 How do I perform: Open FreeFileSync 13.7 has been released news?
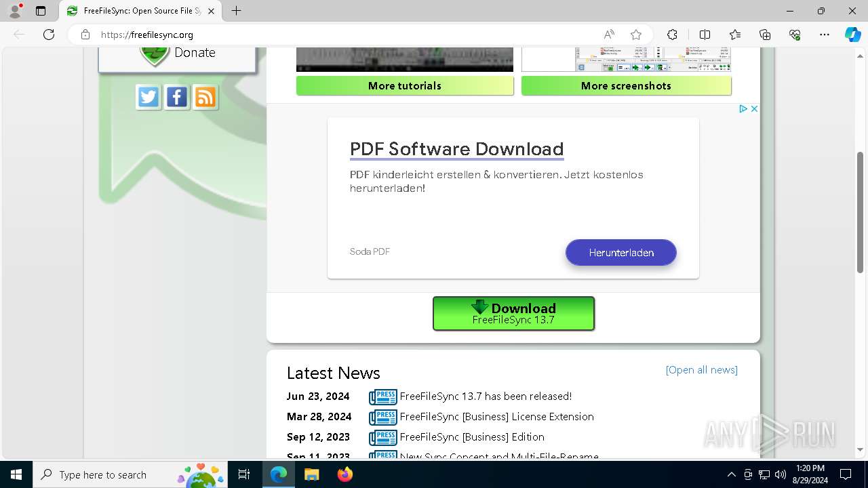pyautogui.click(x=486, y=396)
